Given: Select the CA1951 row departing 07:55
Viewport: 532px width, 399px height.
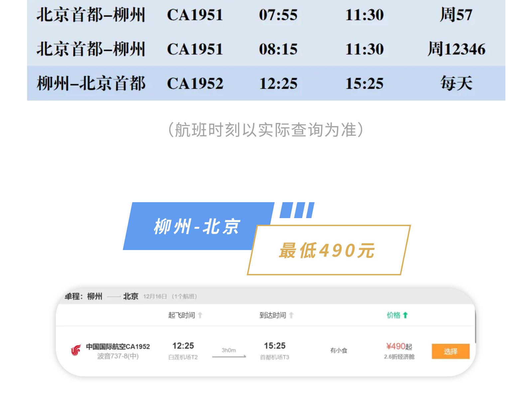Looking at the screenshot, I should tap(266, 15).
